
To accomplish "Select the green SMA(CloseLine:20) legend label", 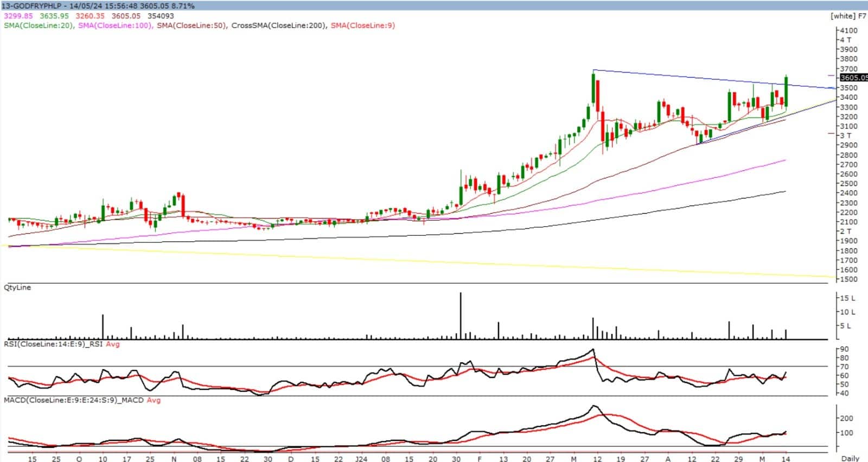I will pyautogui.click(x=39, y=25).
